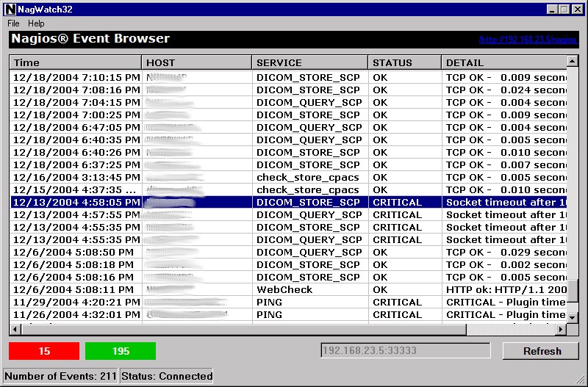This screenshot has width=588, height=387.
Task: Select the 12/18/2004 6:47:05 PM event row
Action: (x=288, y=127)
